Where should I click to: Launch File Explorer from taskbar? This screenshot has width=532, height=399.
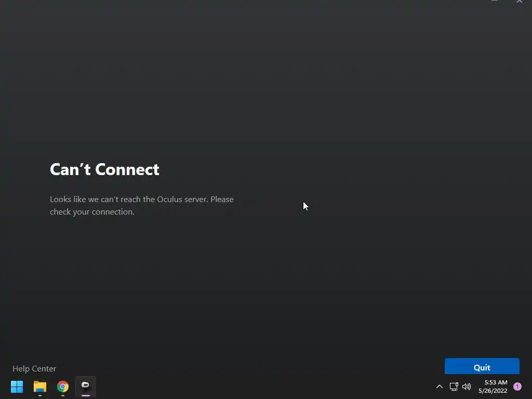[40, 387]
